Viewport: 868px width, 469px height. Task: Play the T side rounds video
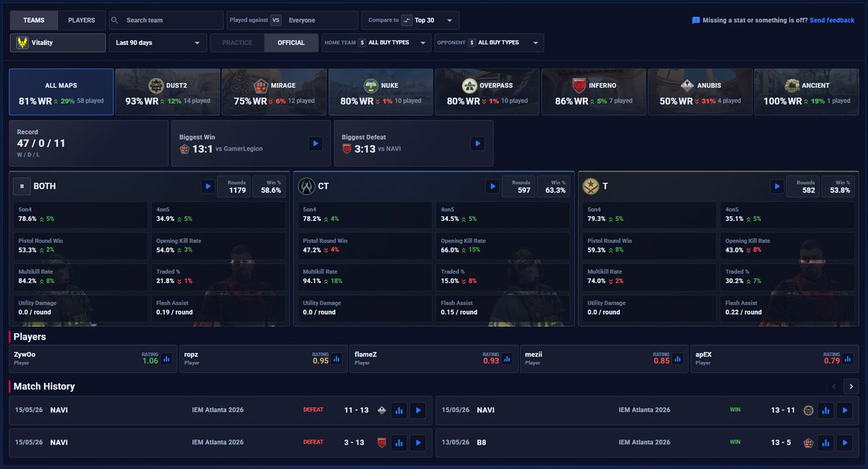[777, 187]
